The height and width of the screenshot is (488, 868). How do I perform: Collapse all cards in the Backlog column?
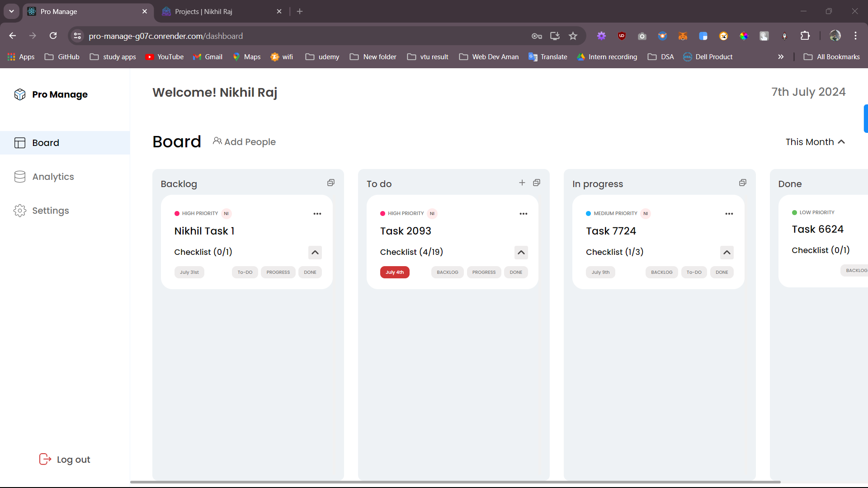pos(331,182)
